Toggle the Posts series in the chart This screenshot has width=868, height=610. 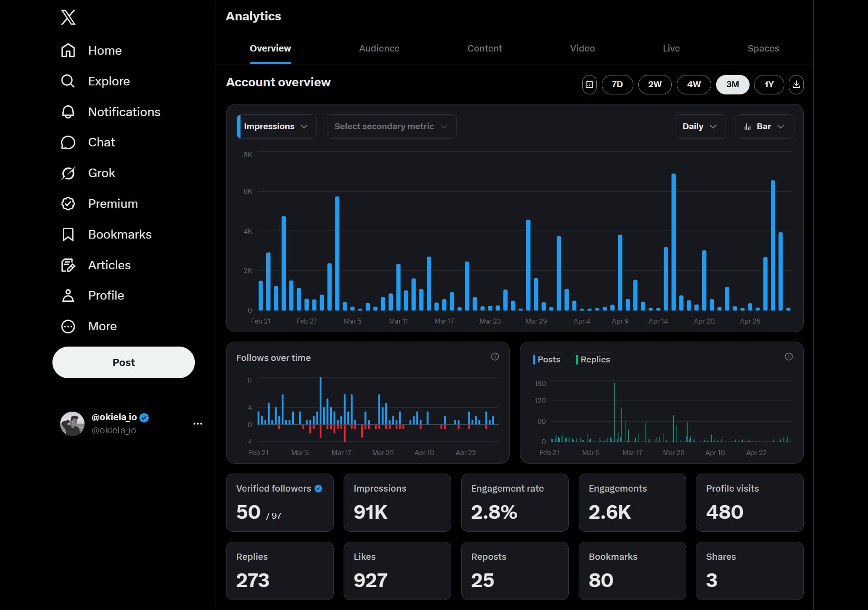coord(547,360)
